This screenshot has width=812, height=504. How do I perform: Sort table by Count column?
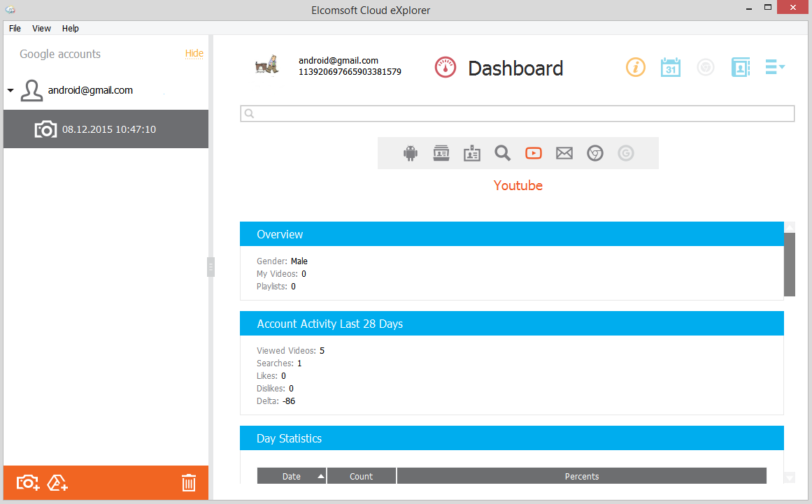[361, 476]
